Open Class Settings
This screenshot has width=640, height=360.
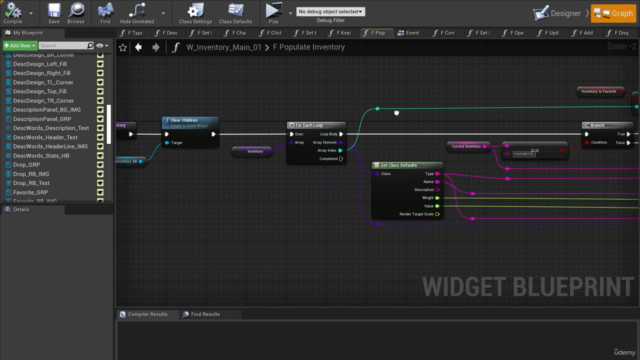196,13
